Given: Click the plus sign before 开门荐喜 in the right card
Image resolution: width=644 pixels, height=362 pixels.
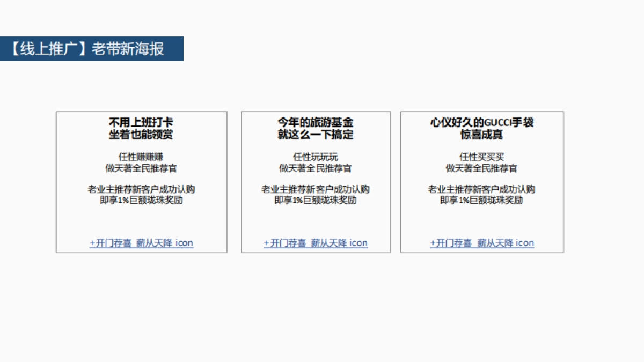Looking at the screenshot, I should point(433,243).
